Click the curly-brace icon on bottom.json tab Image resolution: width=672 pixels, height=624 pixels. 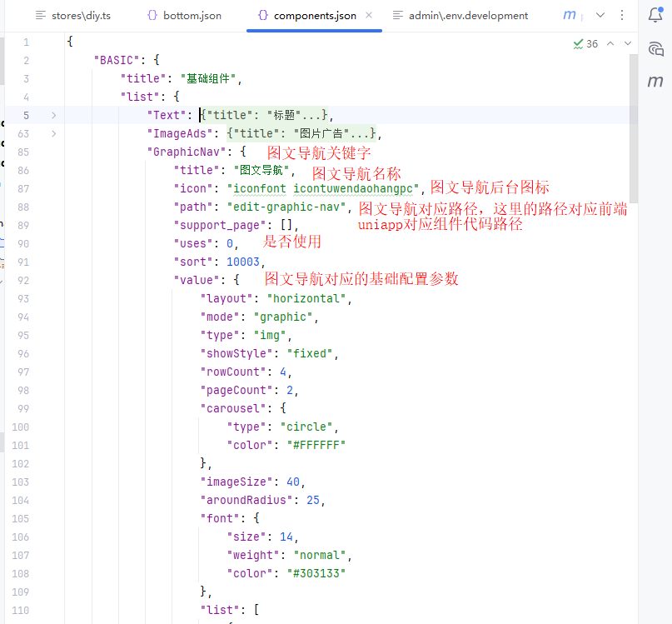152,15
